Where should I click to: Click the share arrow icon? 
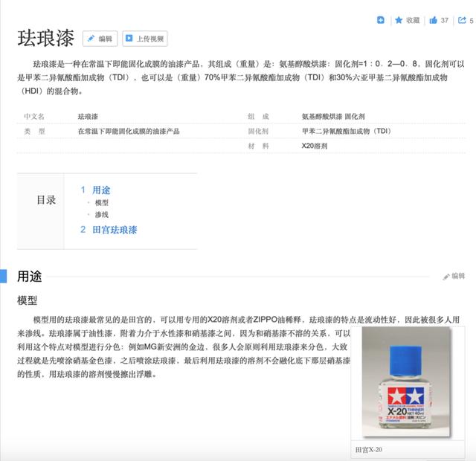pyautogui.click(x=462, y=20)
